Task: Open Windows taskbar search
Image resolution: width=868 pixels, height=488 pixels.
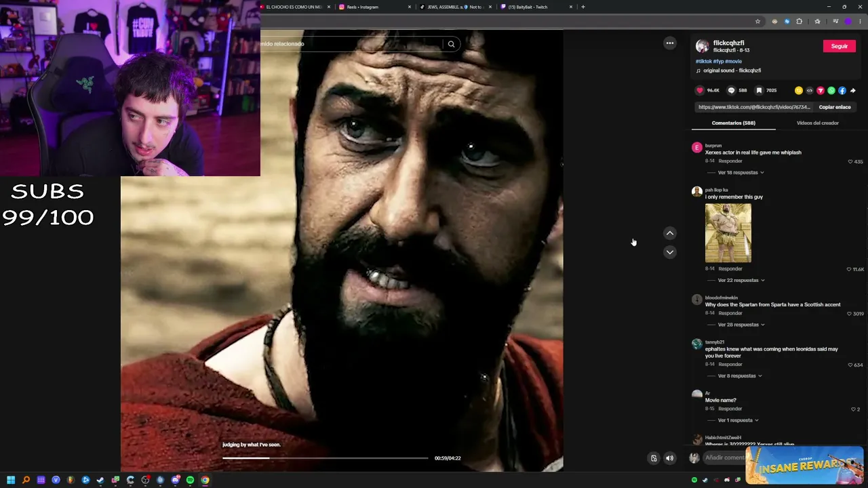Action: point(26,481)
